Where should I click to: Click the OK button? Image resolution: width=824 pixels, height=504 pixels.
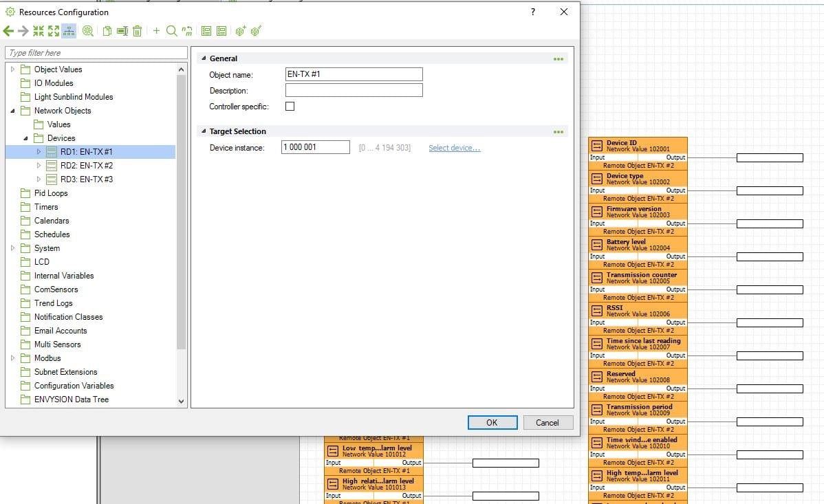coord(492,423)
